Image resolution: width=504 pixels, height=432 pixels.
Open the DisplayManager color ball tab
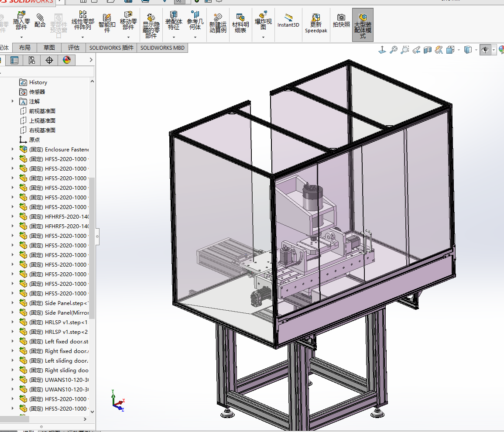click(x=66, y=60)
